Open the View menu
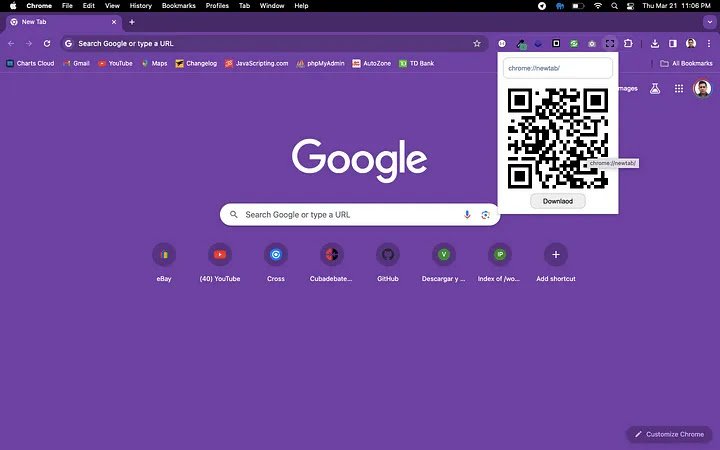 tap(112, 6)
